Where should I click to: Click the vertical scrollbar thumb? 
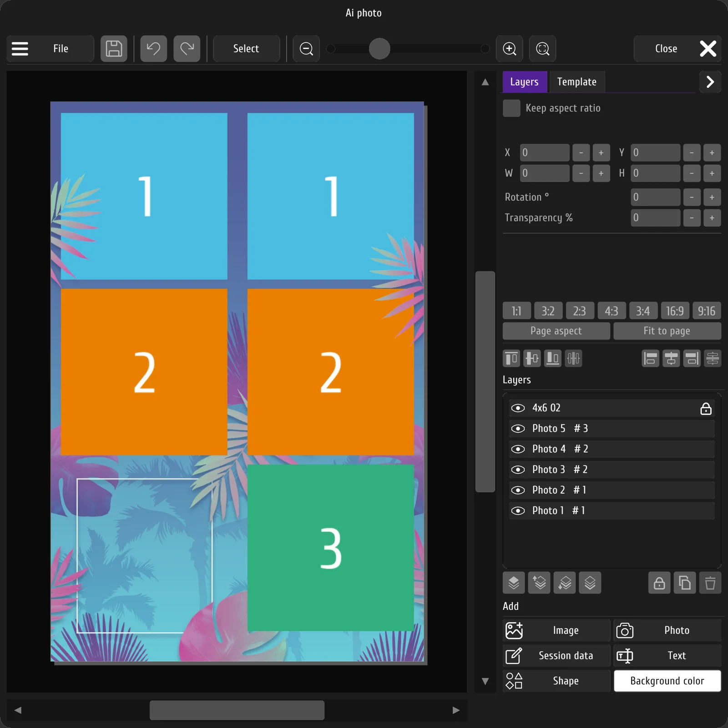tap(485, 382)
